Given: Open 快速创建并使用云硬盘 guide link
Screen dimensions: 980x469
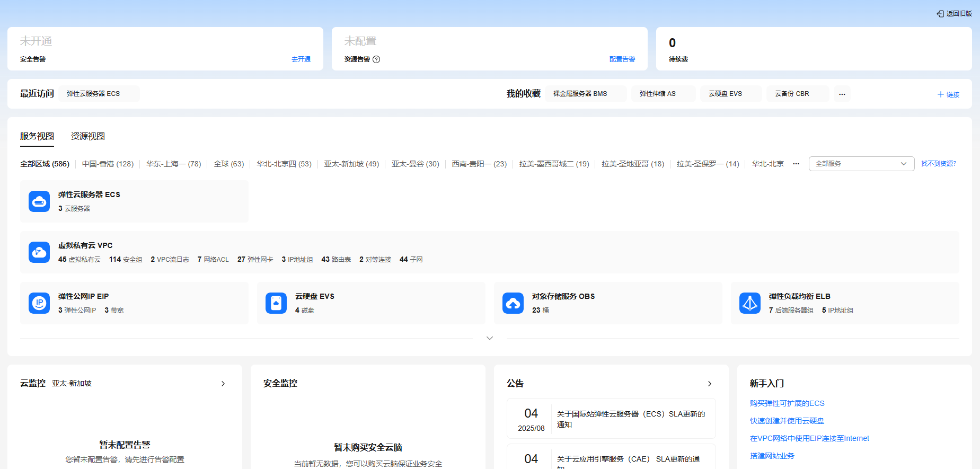Looking at the screenshot, I should (x=787, y=421).
